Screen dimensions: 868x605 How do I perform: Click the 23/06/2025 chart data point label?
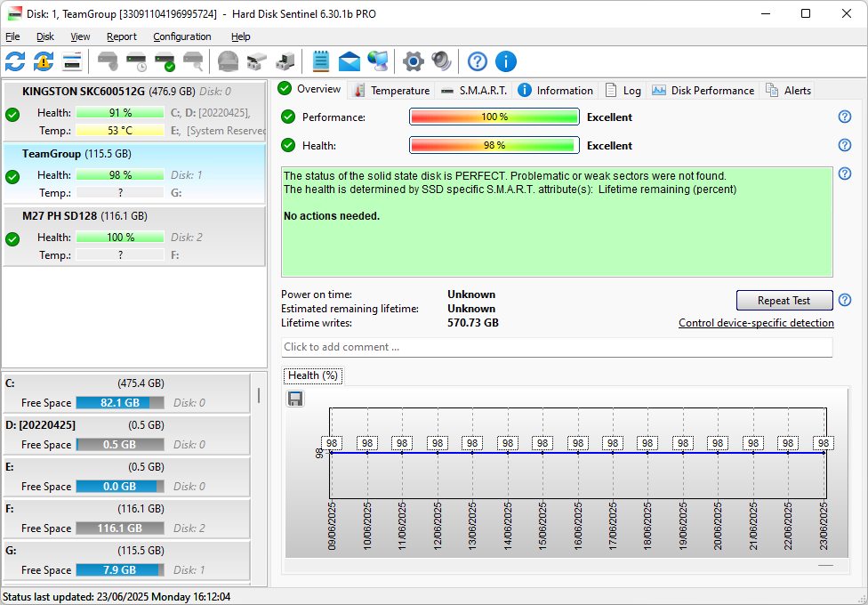point(824,443)
